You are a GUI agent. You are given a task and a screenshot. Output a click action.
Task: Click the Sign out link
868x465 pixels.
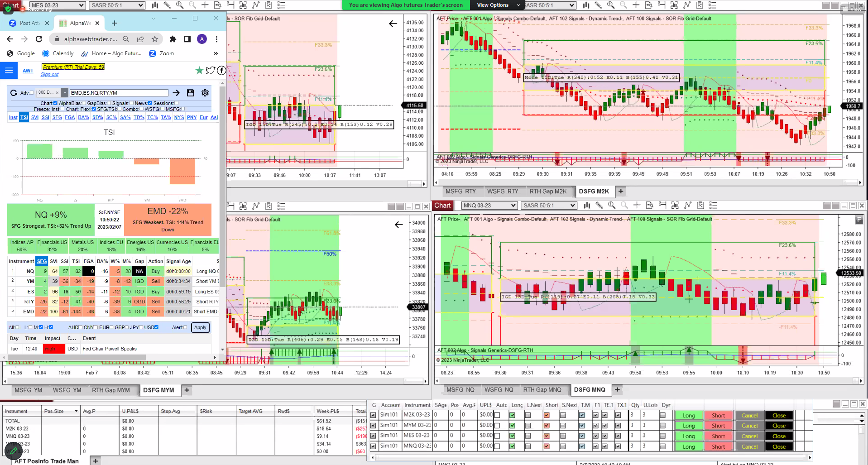pyautogui.click(x=49, y=75)
